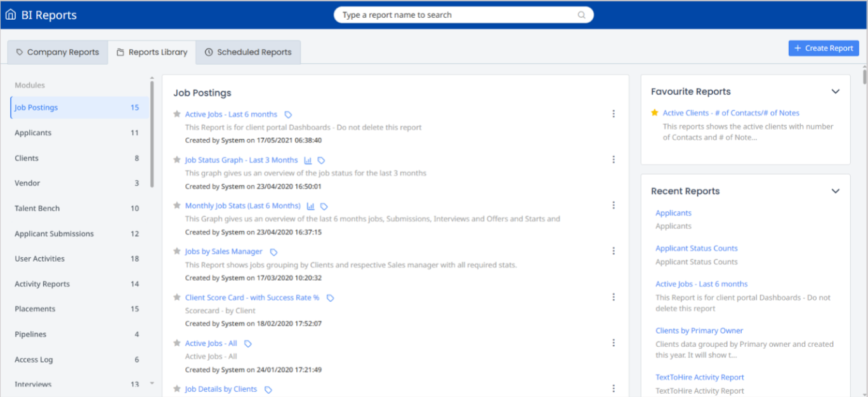The width and height of the screenshot is (868, 397).
Task: Open Talent Bench module
Action: coord(79,208)
